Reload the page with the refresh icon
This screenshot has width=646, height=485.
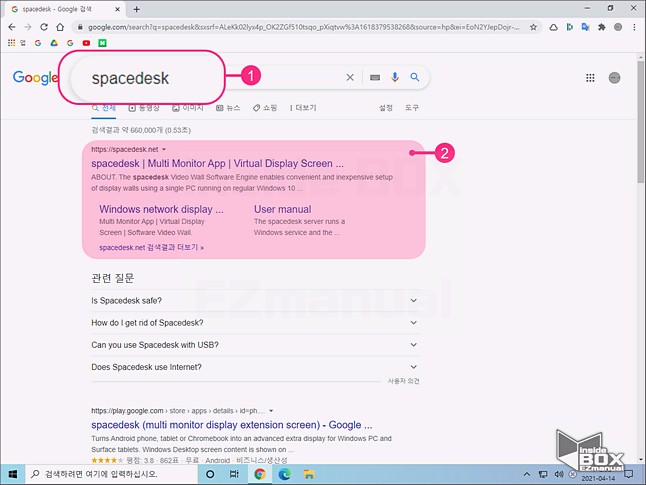[44, 27]
